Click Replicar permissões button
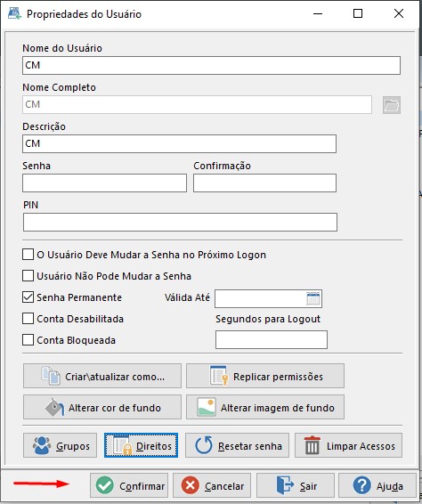The width and height of the screenshot is (422, 504). pos(265,376)
